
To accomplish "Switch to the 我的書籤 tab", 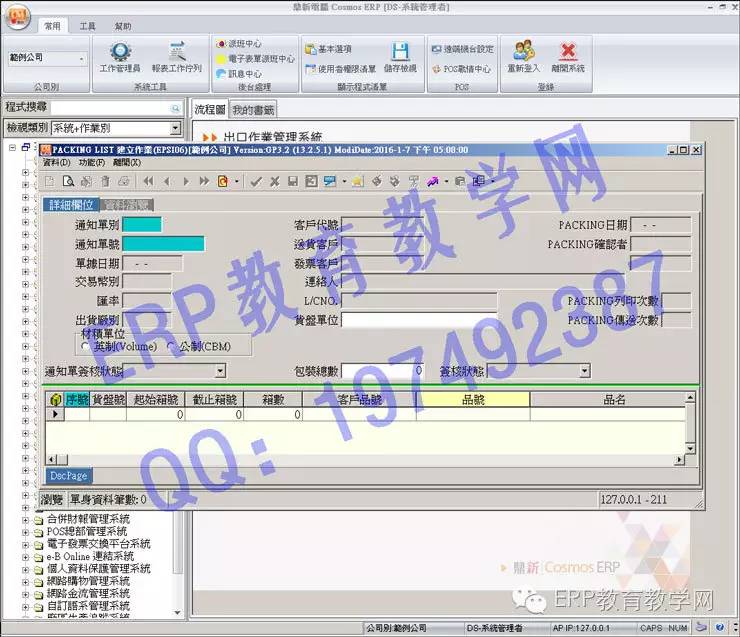I will coord(252,109).
